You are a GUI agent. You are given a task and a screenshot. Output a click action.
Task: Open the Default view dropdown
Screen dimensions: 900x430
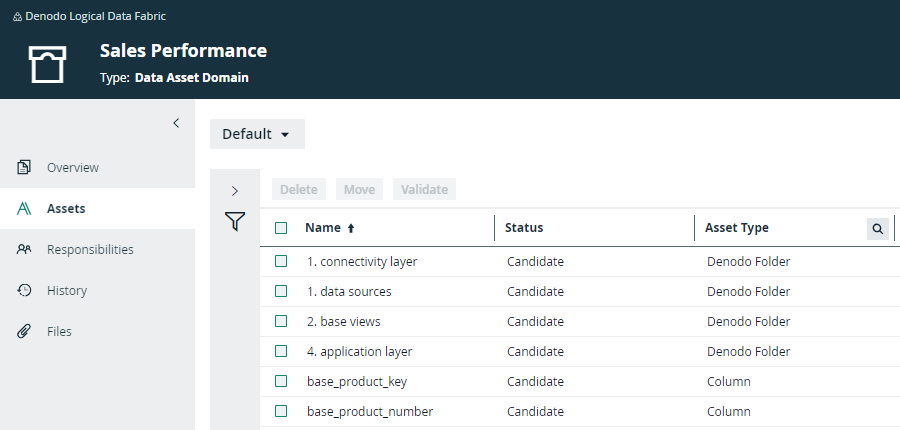(x=257, y=134)
